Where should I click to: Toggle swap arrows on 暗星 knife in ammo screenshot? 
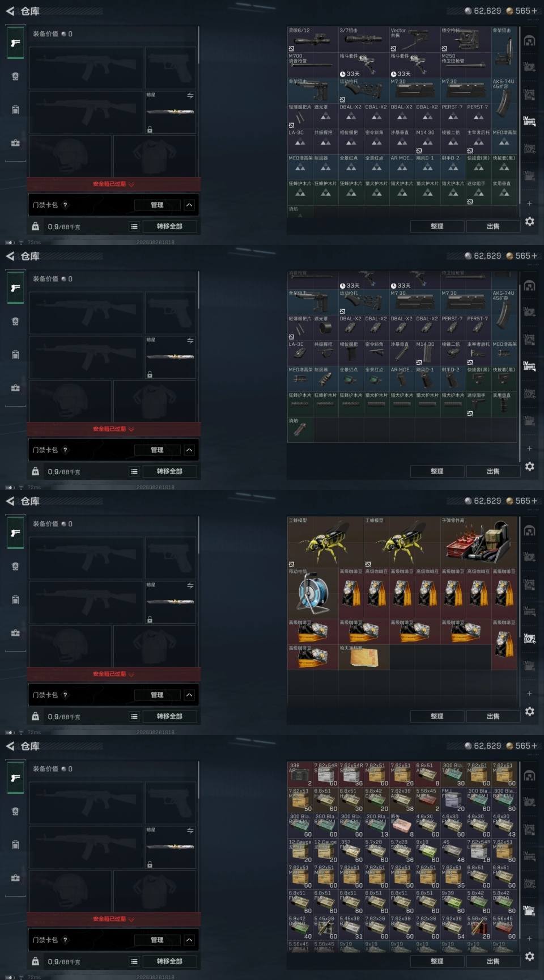tap(190, 830)
